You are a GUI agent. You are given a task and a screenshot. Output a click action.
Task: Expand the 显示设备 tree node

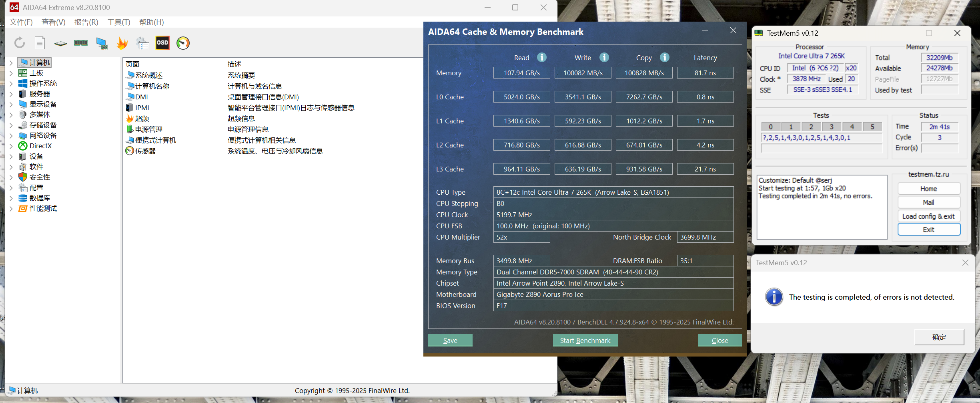(x=11, y=104)
